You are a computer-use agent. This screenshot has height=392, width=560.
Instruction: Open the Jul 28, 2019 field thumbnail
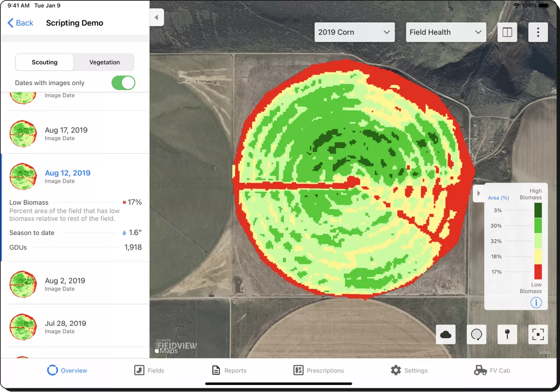(23, 327)
